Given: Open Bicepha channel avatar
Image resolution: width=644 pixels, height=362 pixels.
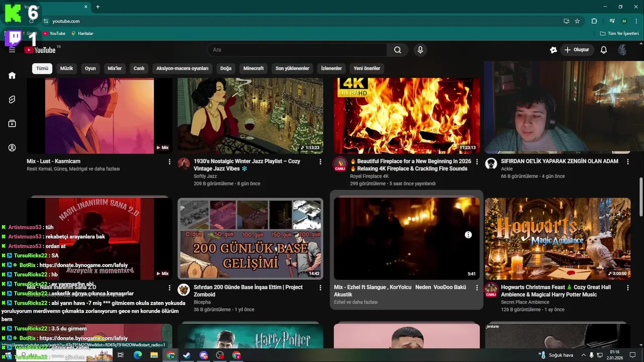Looking at the screenshot, I should (x=184, y=290).
